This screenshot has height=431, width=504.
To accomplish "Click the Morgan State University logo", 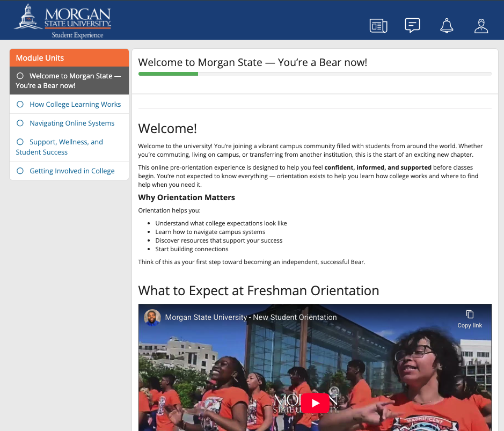I will point(63,21).
